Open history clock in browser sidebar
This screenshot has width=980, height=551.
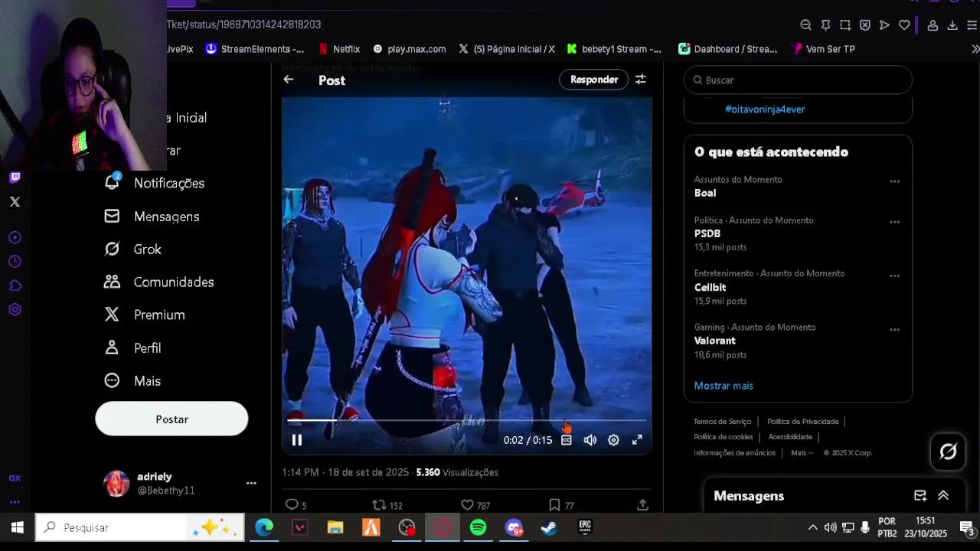(x=15, y=262)
